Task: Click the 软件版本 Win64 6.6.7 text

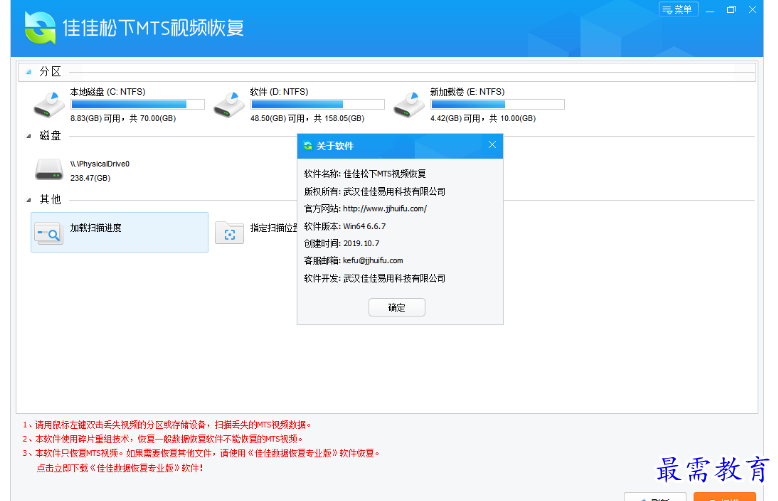Action: [344, 226]
